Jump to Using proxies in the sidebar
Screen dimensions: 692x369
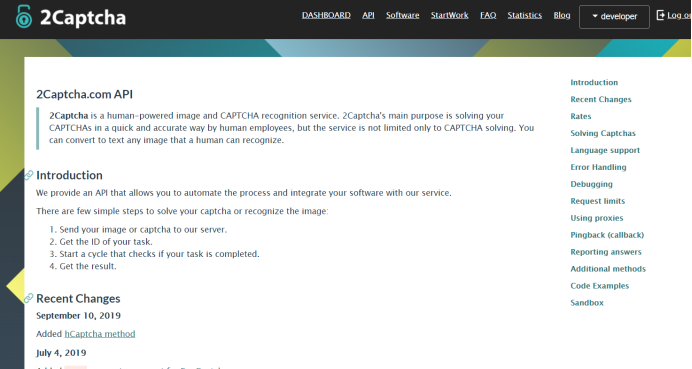tap(597, 218)
